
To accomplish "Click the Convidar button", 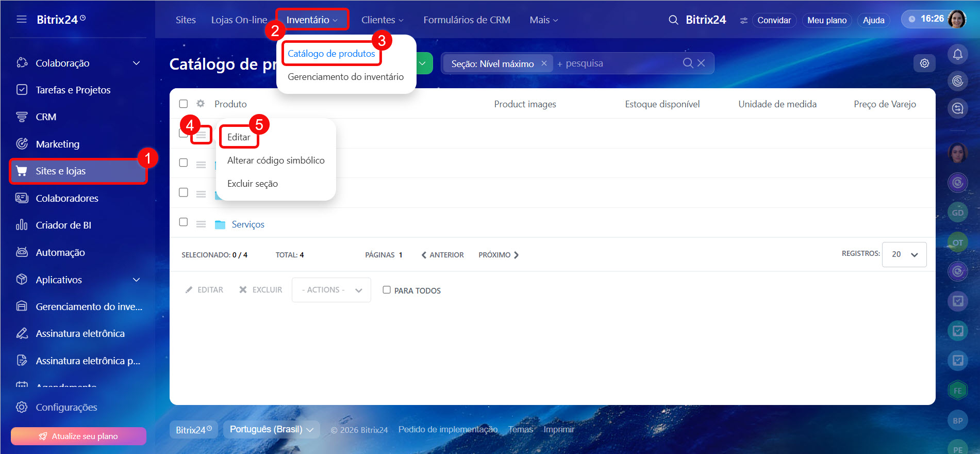I will click(x=774, y=20).
